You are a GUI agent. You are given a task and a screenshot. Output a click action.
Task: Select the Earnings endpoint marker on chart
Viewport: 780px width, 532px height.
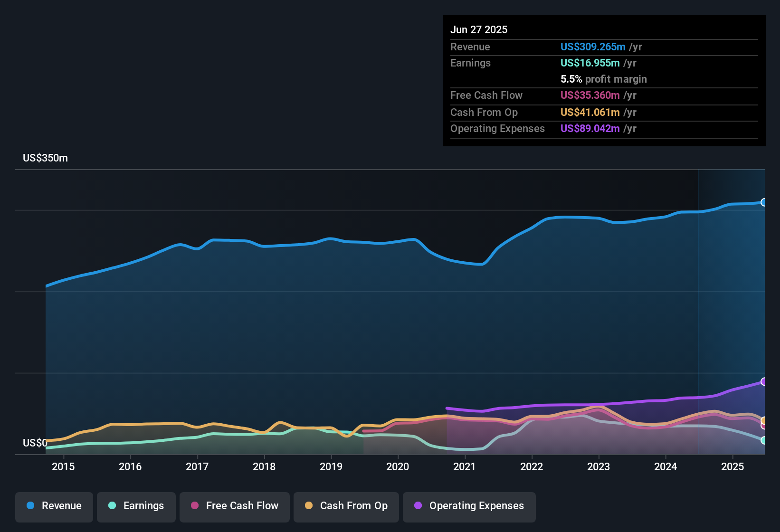coord(763,440)
